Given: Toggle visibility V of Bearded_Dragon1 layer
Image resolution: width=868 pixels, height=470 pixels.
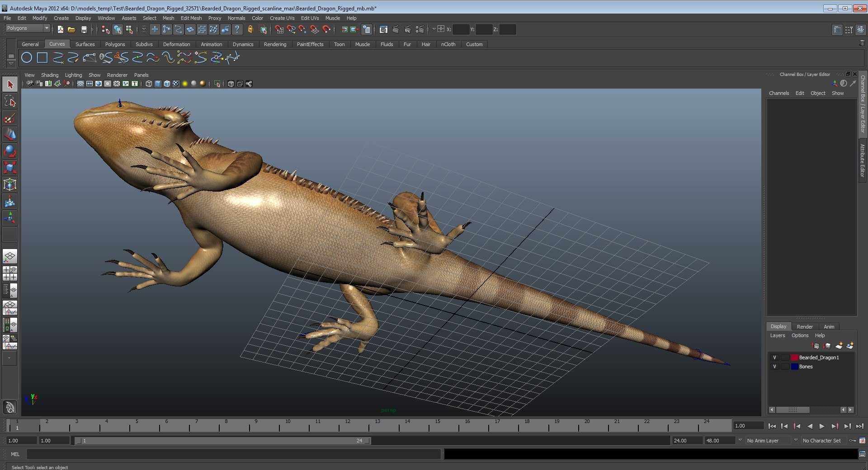Looking at the screenshot, I should pos(774,357).
